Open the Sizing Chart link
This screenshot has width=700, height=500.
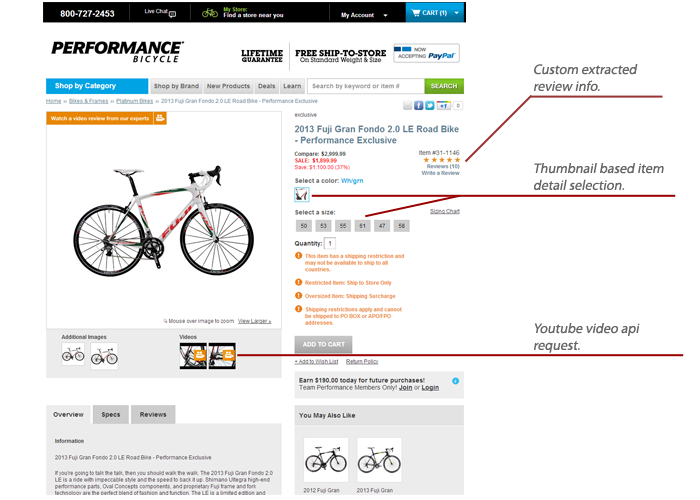click(x=445, y=211)
